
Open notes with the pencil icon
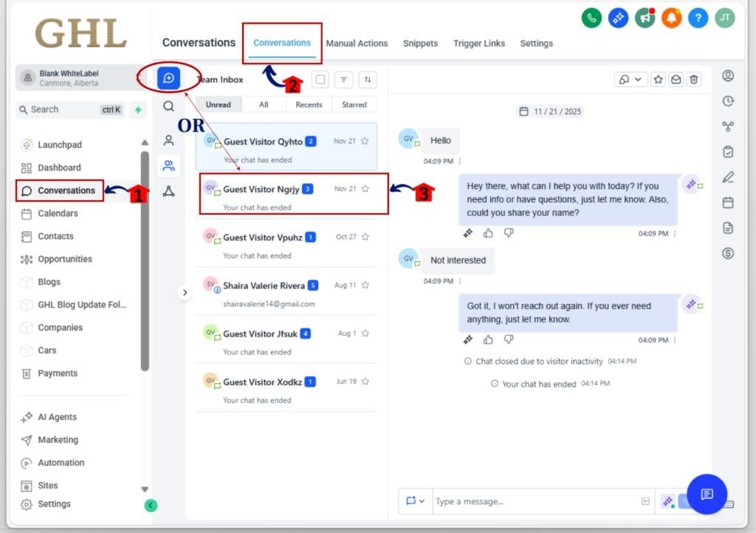click(728, 177)
